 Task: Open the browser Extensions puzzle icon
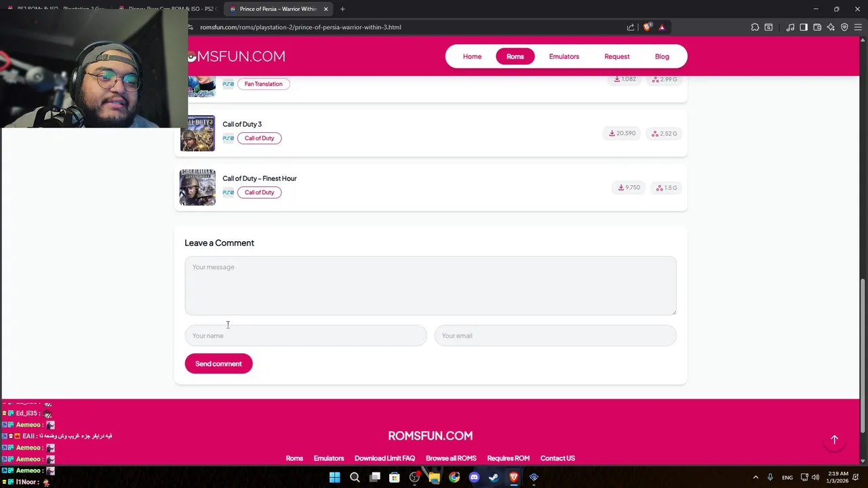click(755, 27)
